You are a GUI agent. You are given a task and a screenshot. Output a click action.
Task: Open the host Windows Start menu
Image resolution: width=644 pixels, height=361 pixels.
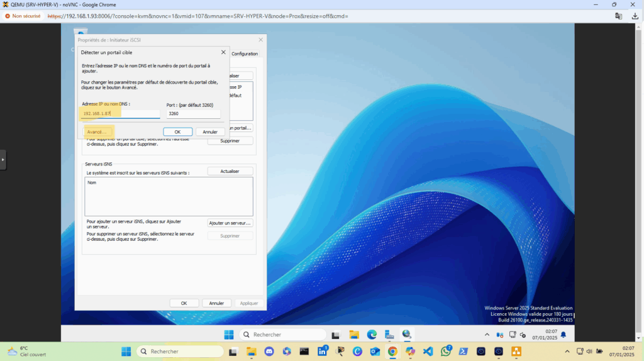[126, 352]
